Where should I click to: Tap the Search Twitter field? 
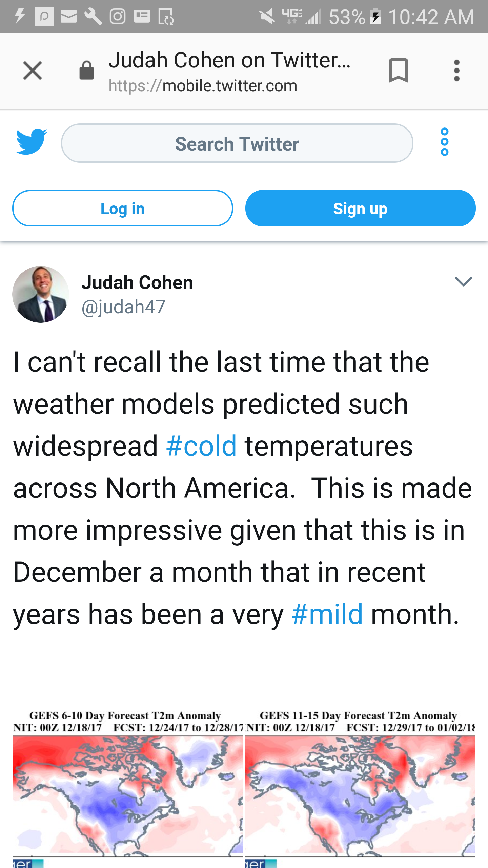tap(237, 143)
